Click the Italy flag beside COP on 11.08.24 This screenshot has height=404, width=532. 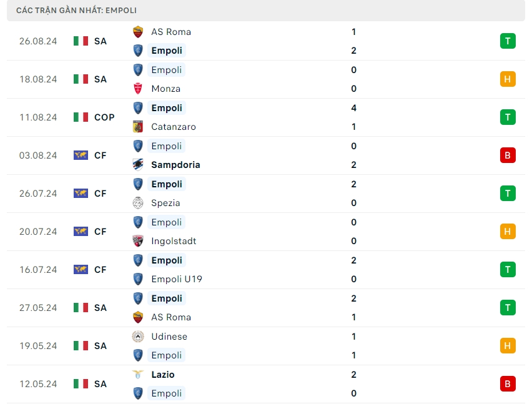point(81,117)
